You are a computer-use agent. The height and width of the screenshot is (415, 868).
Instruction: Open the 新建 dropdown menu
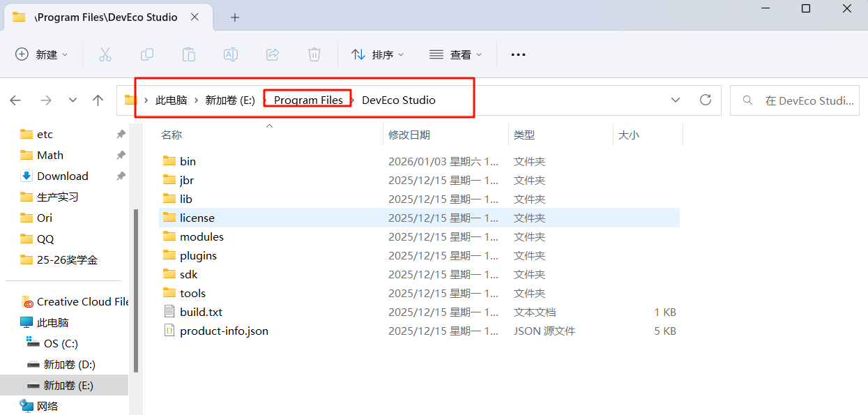point(42,54)
